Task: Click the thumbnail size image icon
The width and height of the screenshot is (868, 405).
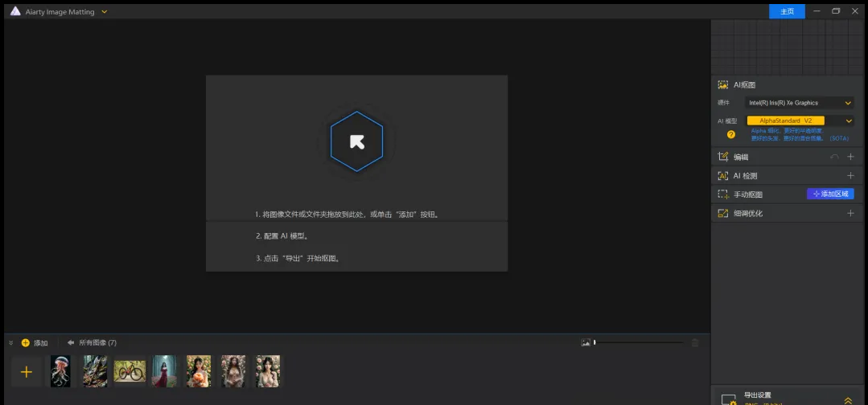Action: (586, 343)
